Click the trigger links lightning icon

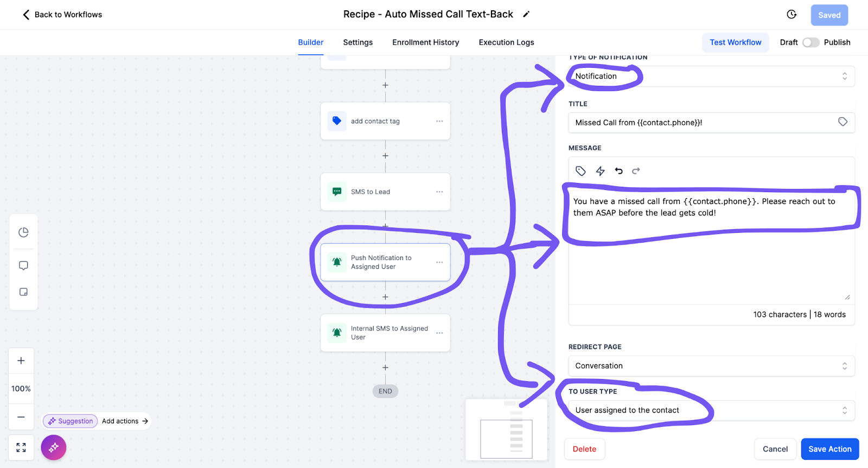600,171
